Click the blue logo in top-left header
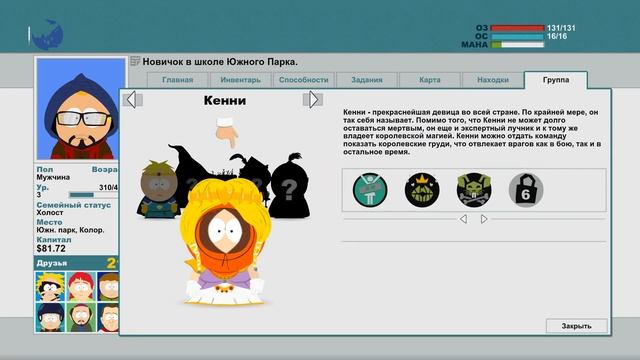Screen dimensions: 640x360 (48, 35)
